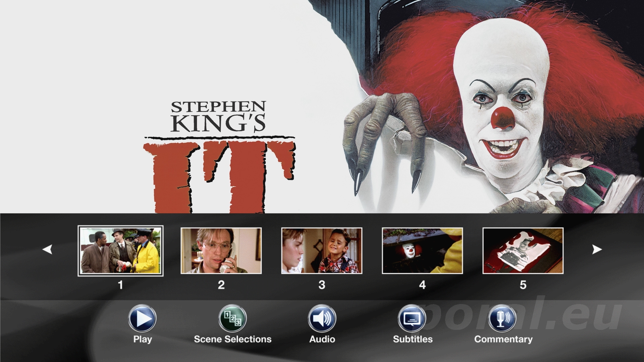Pick scene 2 thumbnail of man on phone

221,251
